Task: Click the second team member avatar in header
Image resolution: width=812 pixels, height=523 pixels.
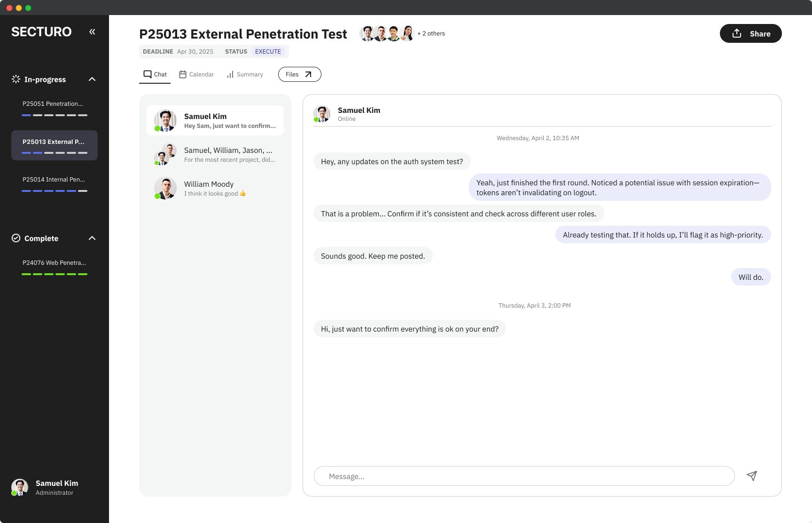Action: pos(381,33)
